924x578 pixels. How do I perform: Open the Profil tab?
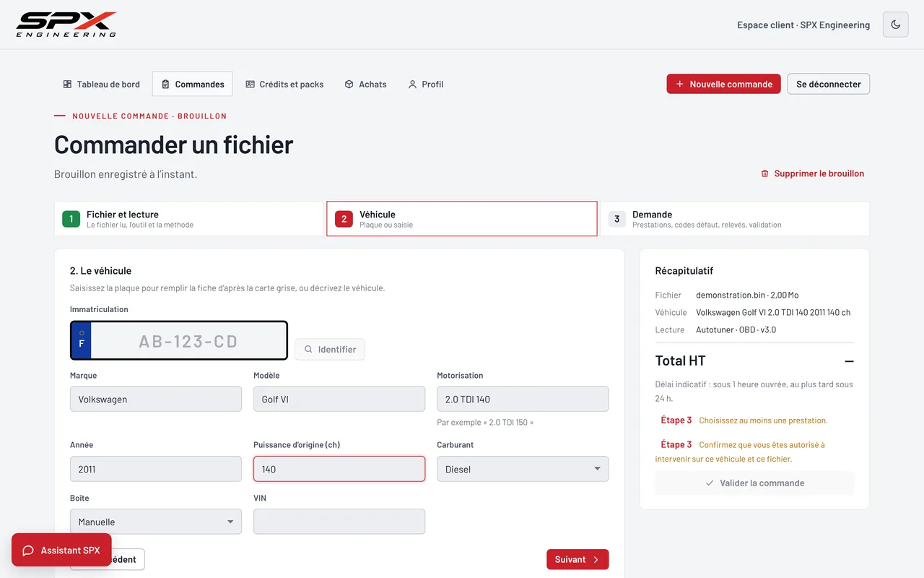coord(425,84)
